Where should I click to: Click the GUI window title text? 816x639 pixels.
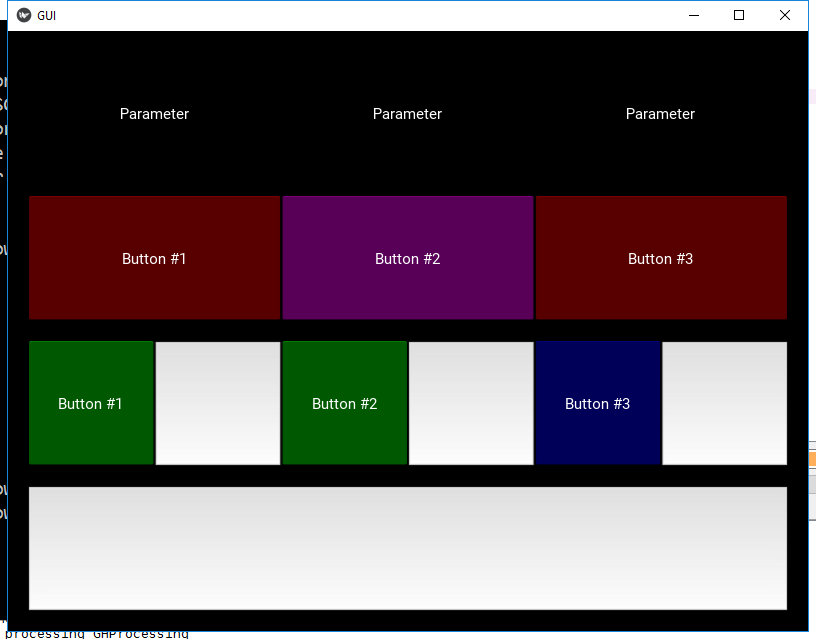pos(46,15)
